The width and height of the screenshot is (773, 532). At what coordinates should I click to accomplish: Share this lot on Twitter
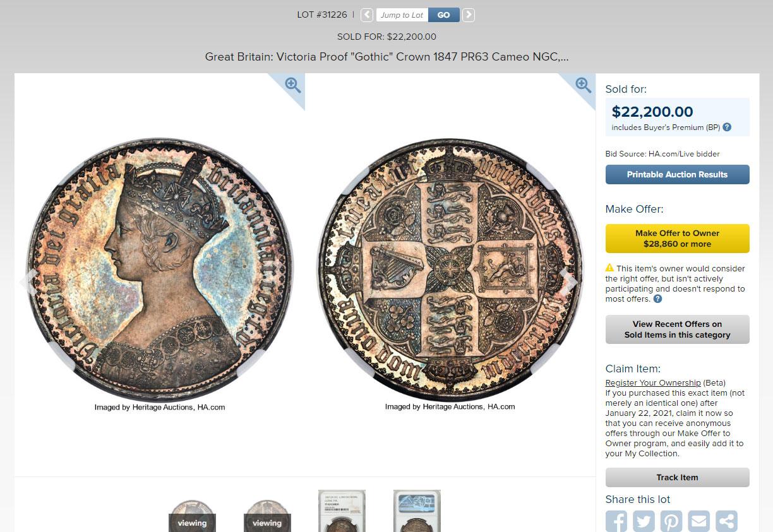[x=644, y=521]
